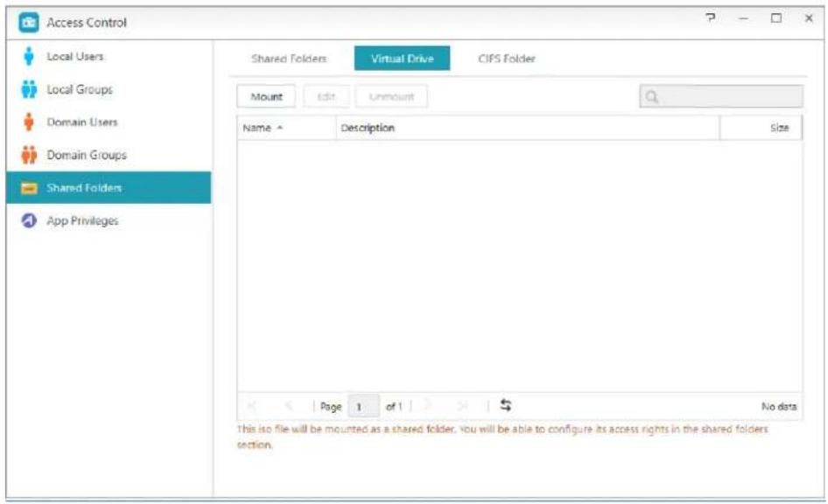This screenshot has height=504, width=828.
Task: Open Local Groups section
Action: 109,89
